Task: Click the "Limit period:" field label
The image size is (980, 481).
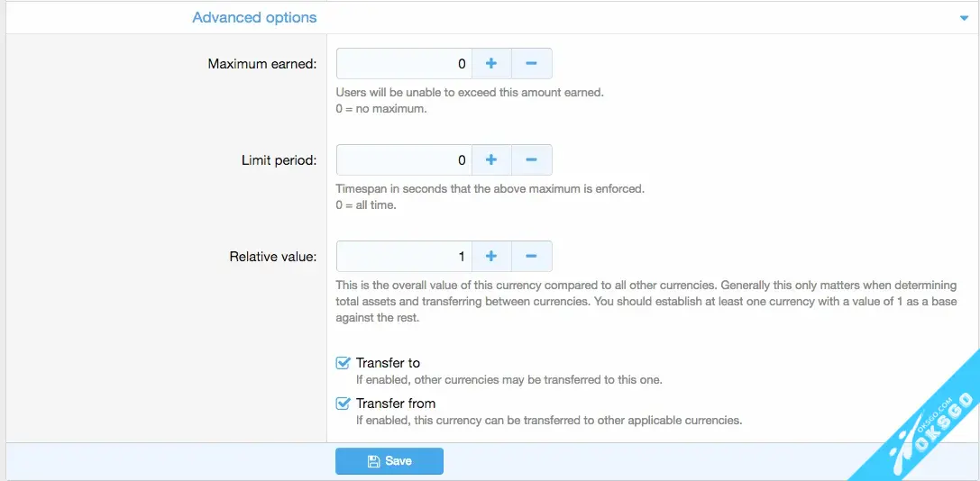Action: pyautogui.click(x=279, y=160)
